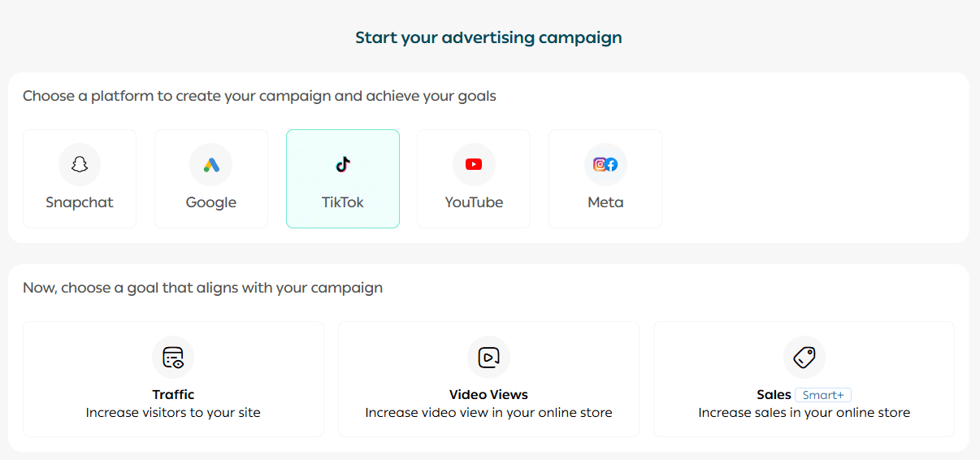Choose the YouTube play logo icon

click(x=474, y=165)
